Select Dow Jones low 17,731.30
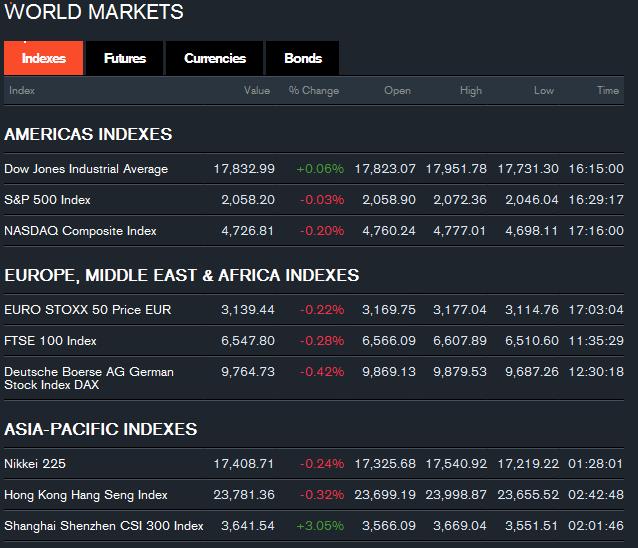This screenshot has height=548, width=638. 528,169
